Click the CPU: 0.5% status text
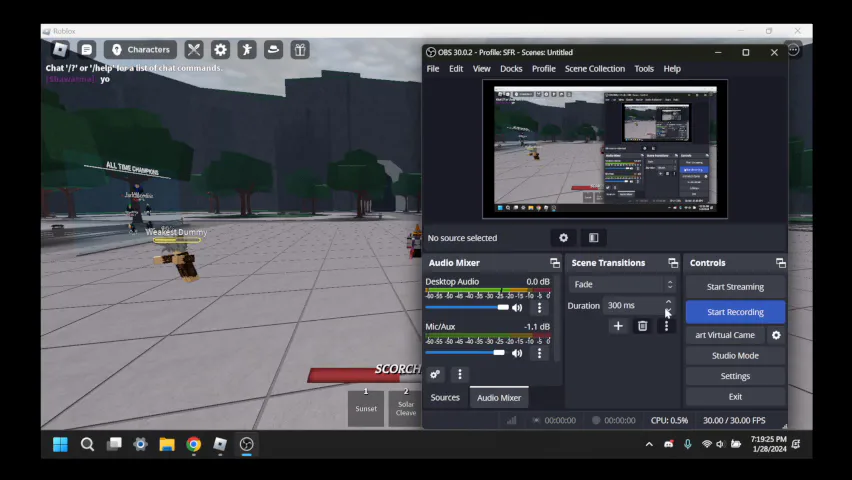852x480 pixels. click(x=669, y=420)
